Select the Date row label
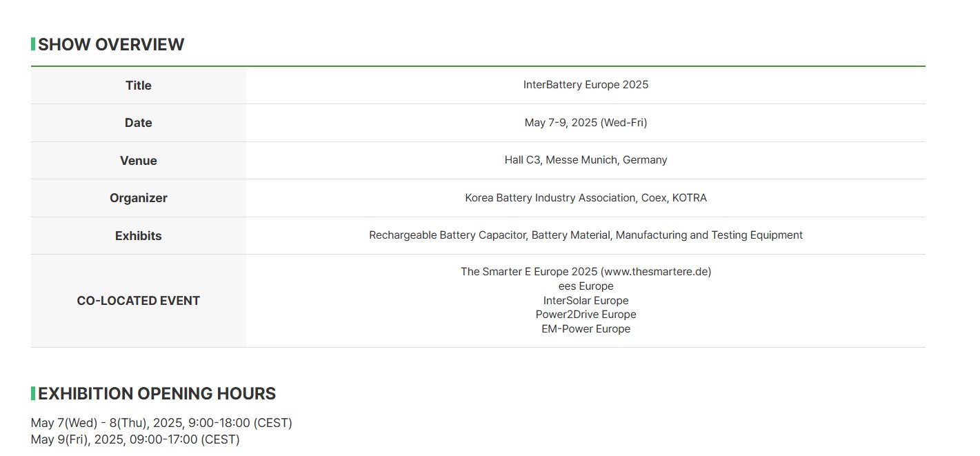Screen dimensions: 980x456 [x=138, y=123]
